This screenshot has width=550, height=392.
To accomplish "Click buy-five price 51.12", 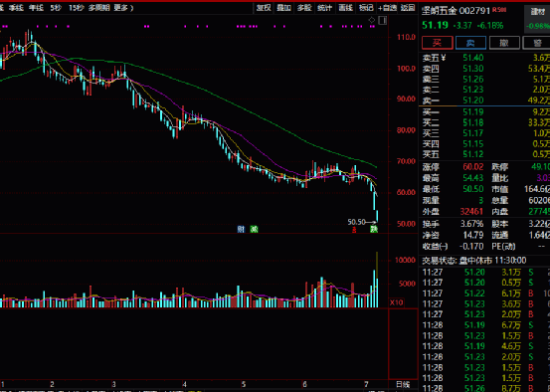I will [x=473, y=154].
